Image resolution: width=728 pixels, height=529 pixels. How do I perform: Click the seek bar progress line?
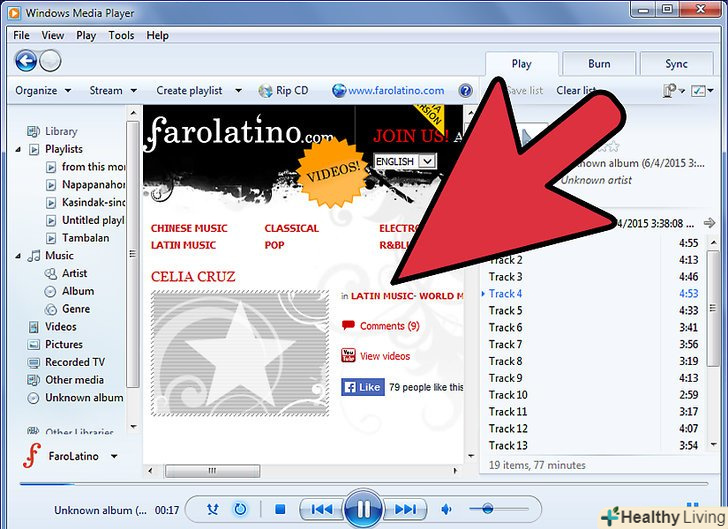pos(364,484)
